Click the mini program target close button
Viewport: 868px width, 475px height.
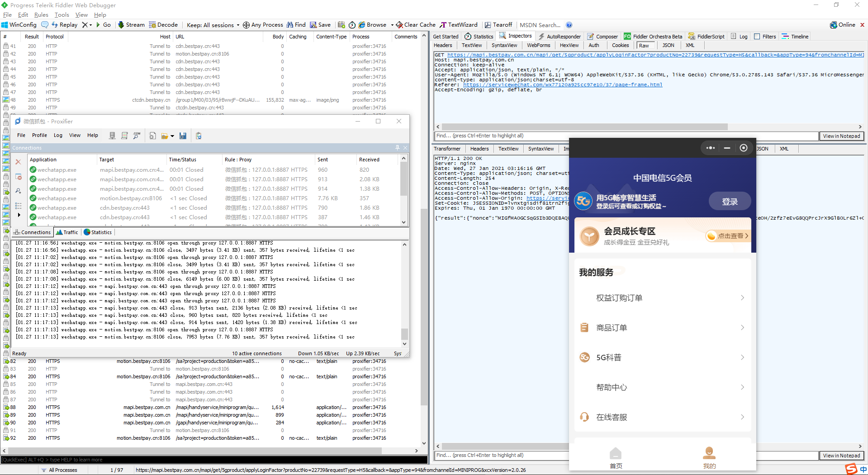(x=744, y=148)
